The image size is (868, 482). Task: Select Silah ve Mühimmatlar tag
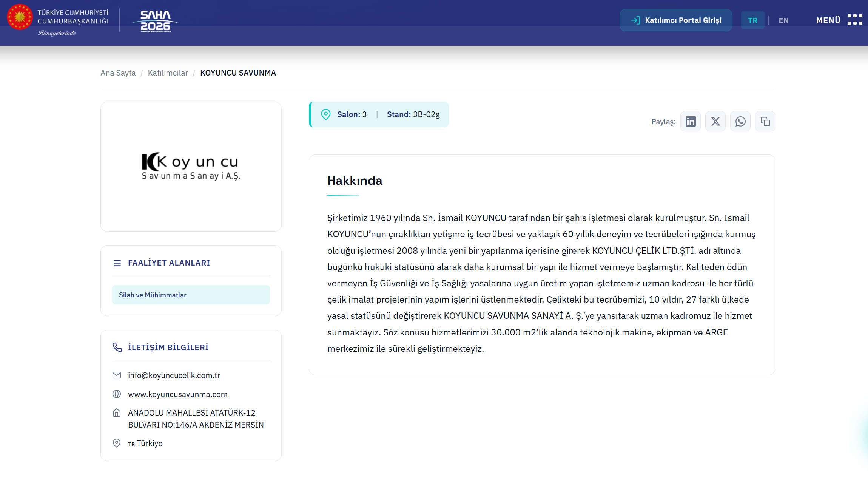point(191,295)
